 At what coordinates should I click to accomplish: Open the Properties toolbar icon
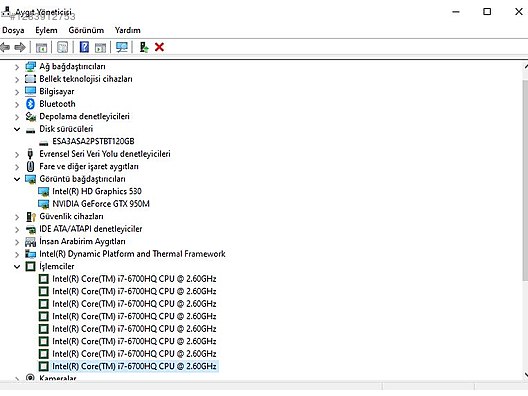pos(62,47)
